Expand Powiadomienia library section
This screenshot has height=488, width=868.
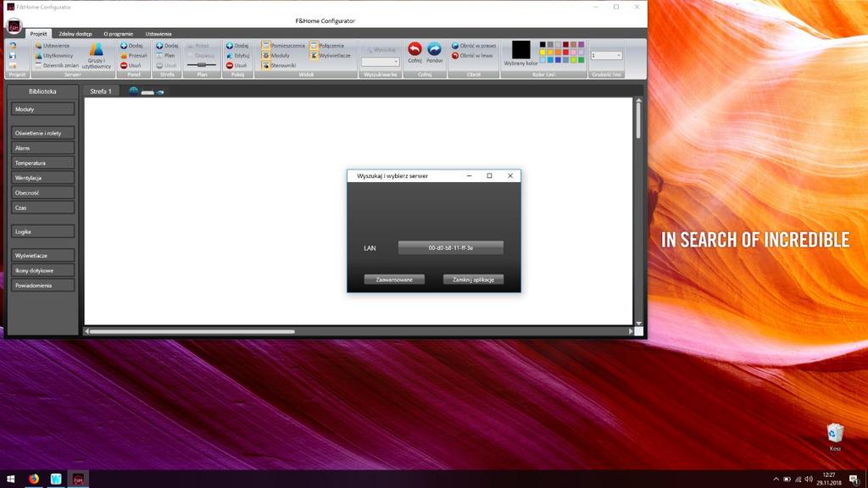(x=42, y=285)
